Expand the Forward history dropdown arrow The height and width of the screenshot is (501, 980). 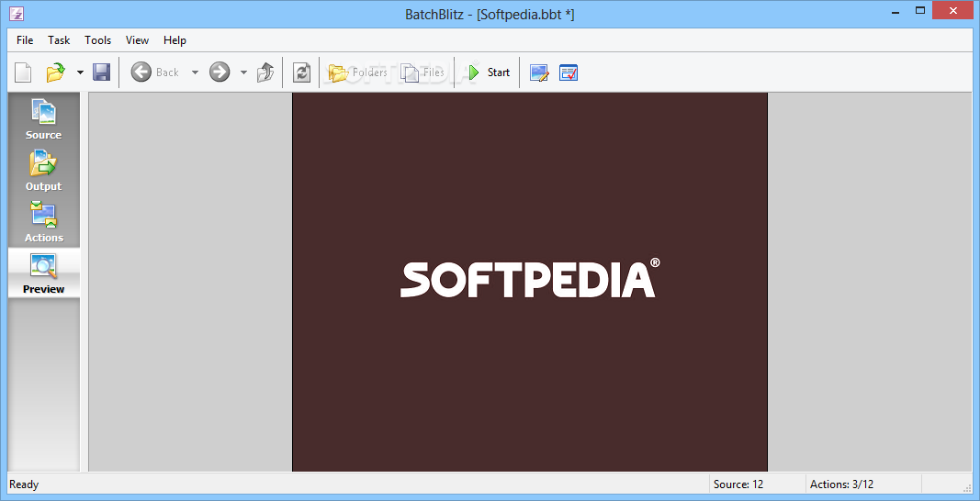point(243,72)
